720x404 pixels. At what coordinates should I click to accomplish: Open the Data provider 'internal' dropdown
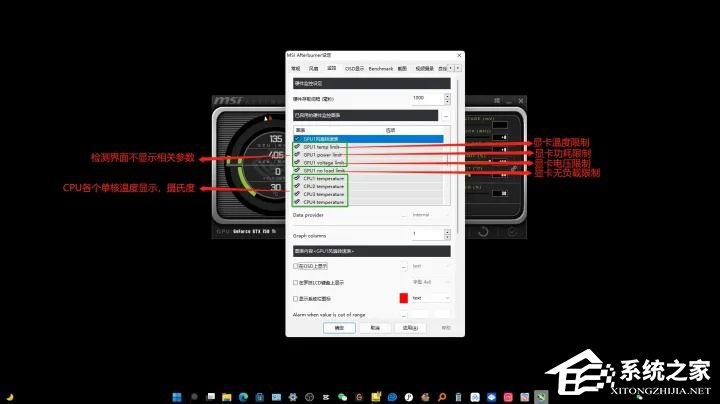pyautogui.click(x=430, y=215)
